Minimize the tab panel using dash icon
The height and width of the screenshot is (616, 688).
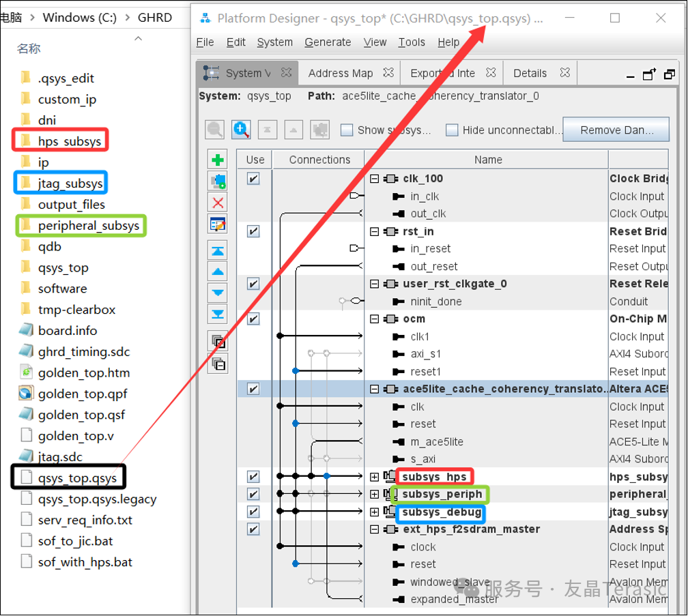pos(631,76)
